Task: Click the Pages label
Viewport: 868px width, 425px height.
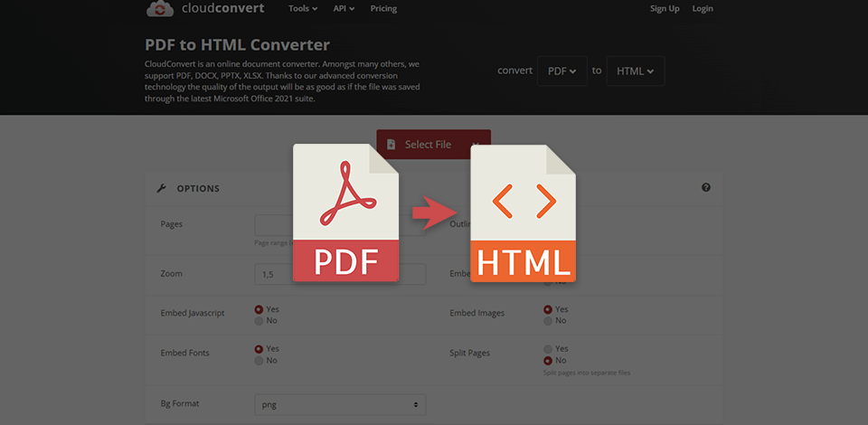Action: pos(171,224)
